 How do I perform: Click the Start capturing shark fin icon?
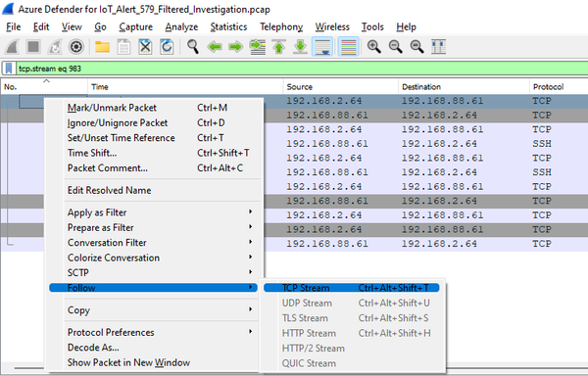[12, 47]
